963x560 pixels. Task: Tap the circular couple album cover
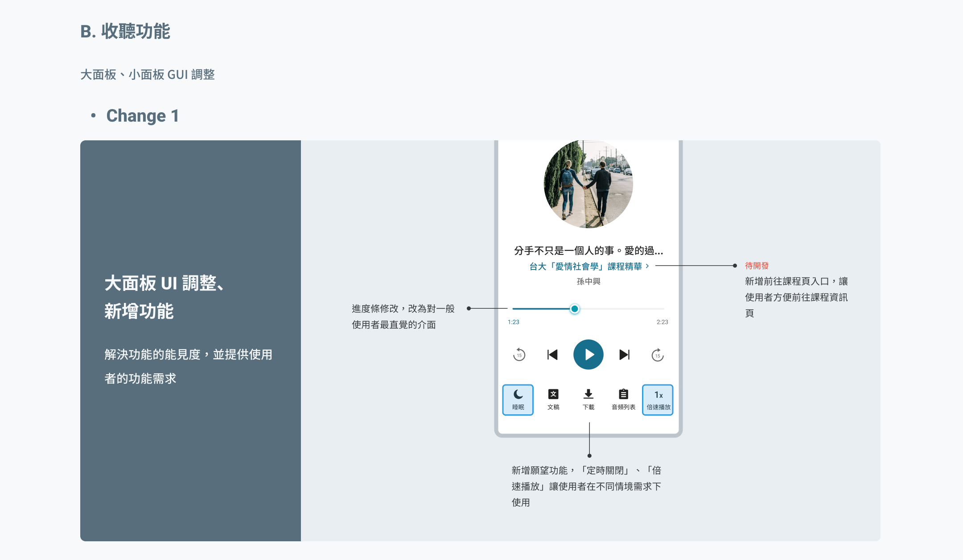pos(588,184)
